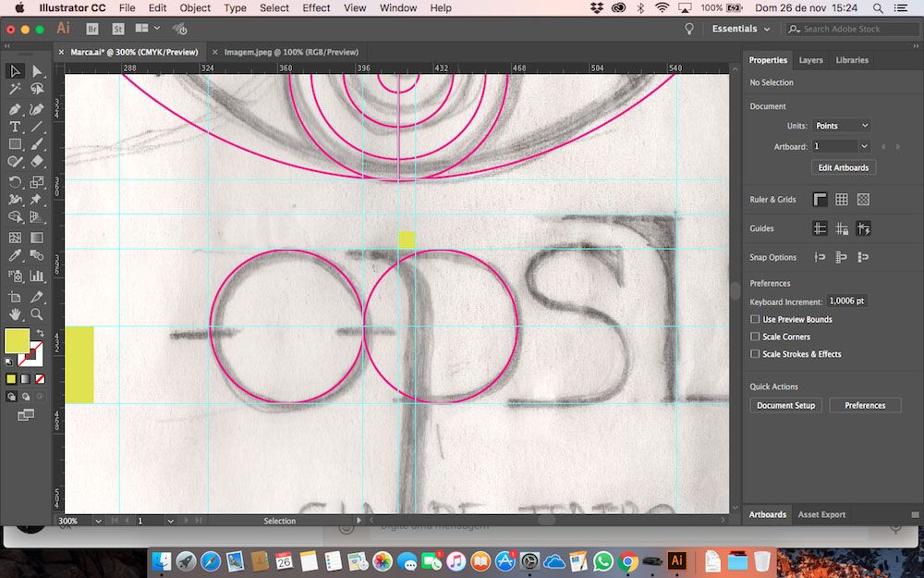924x578 pixels.
Task: Pick the Eyedropper tool
Action: click(15, 256)
